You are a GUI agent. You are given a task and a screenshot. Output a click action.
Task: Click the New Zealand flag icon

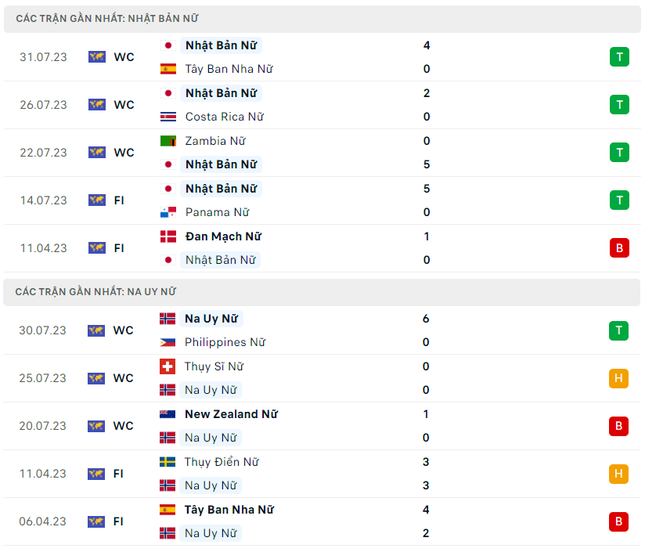click(x=167, y=414)
